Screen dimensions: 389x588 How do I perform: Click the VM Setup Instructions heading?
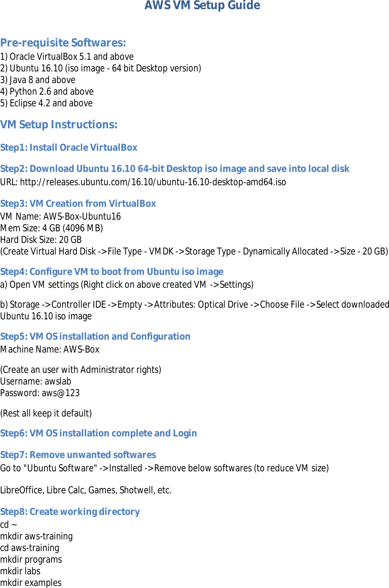point(59,125)
